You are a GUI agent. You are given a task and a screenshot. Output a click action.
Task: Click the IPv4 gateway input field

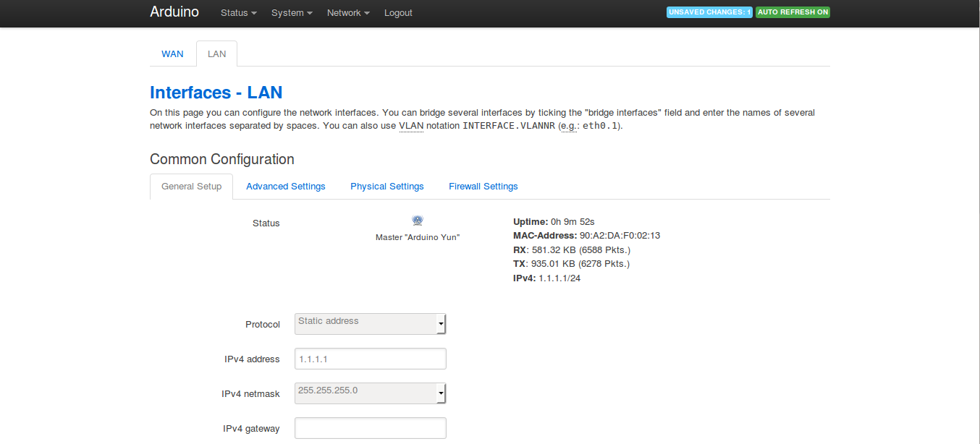point(371,428)
